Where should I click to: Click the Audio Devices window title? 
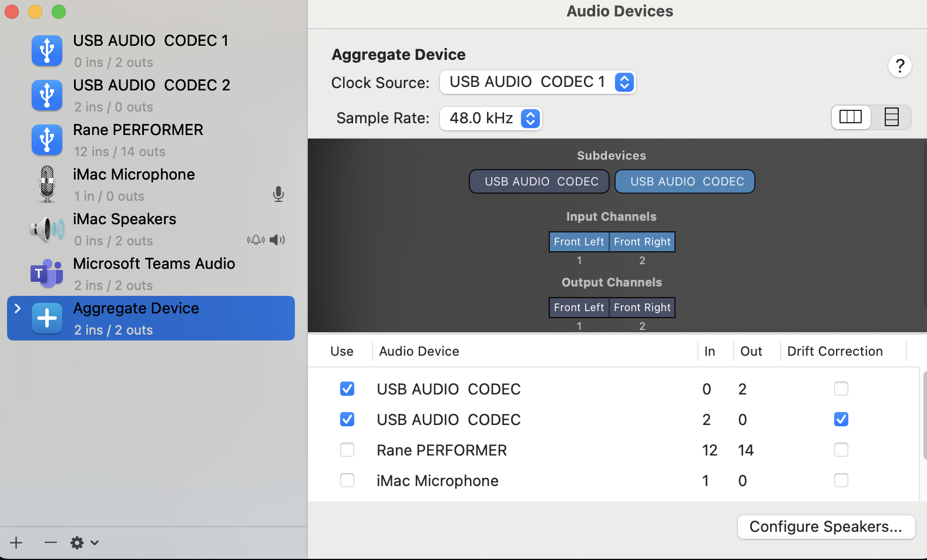coord(620,11)
